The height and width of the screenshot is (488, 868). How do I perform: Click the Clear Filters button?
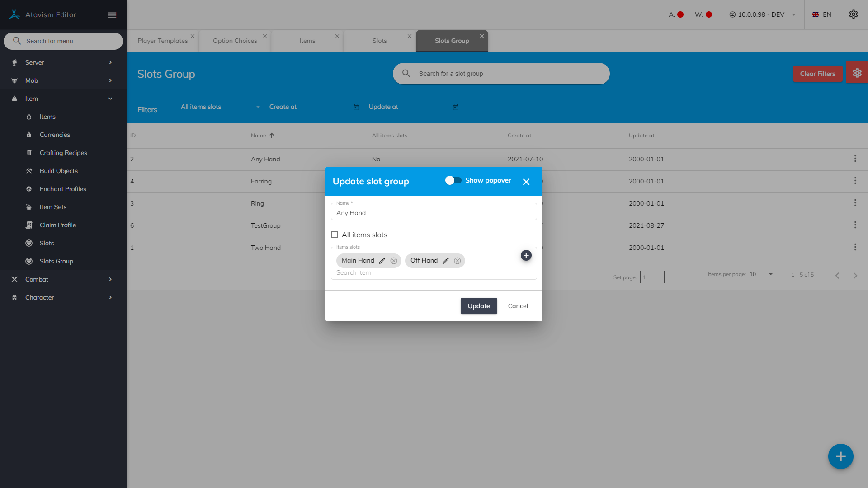817,74
